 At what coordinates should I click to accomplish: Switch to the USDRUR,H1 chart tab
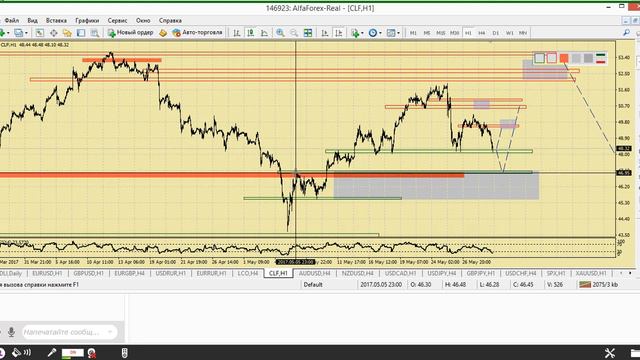[x=171, y=273]
